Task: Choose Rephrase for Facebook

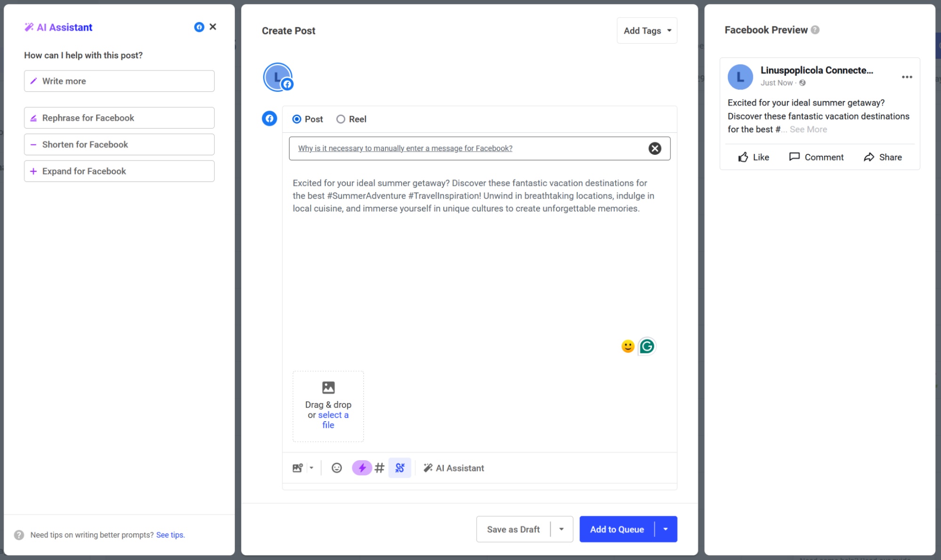Action: (x=119, y=118)
